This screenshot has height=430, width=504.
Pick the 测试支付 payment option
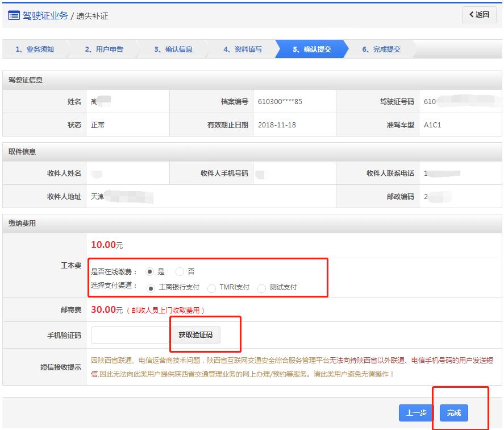click(262, 288)
